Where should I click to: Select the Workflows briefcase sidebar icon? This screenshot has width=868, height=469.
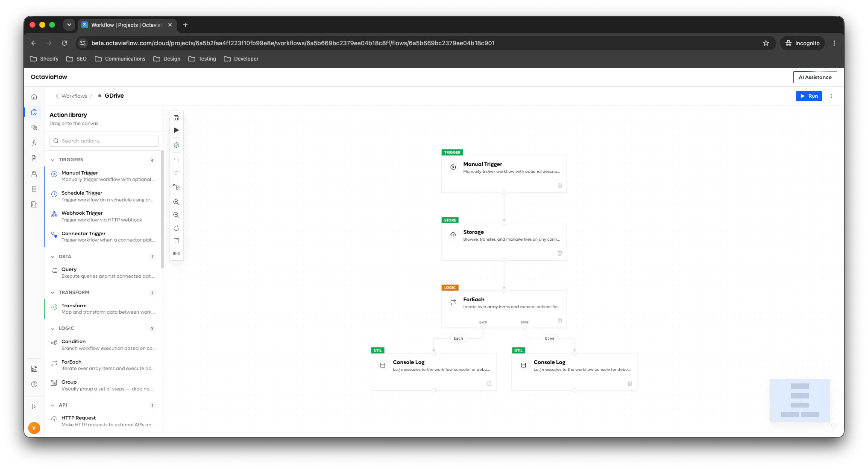click(34, 112)
